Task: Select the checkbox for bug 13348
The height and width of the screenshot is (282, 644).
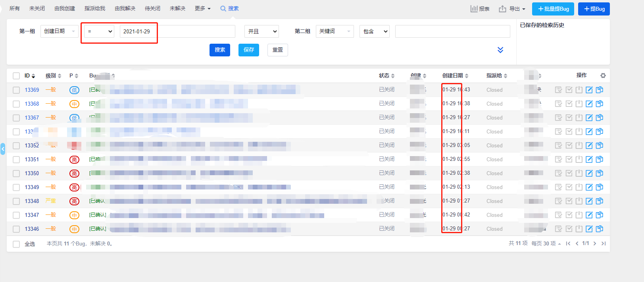Action: pos(16,201)
